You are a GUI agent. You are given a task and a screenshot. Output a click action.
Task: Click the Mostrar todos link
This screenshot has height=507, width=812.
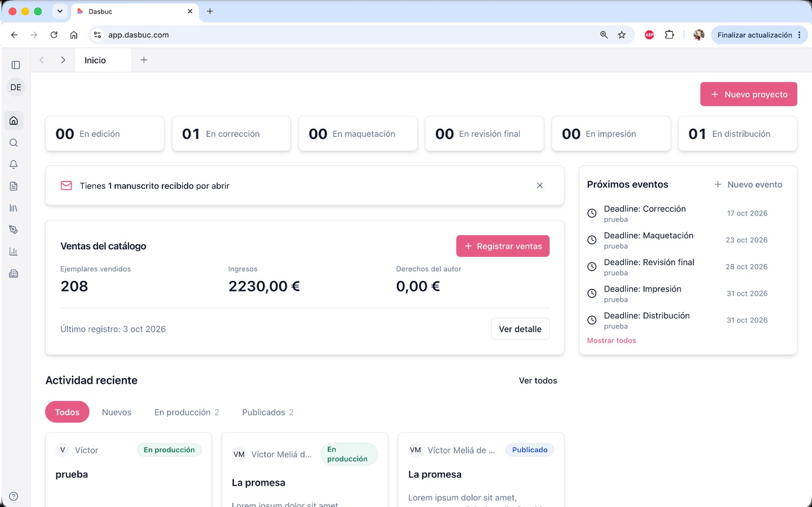point(612,340)
